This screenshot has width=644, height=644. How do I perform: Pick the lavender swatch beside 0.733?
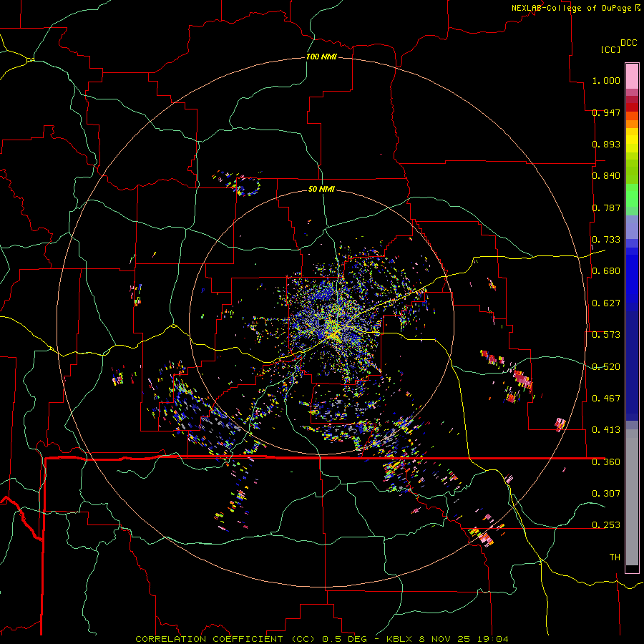tap(632, 228)
